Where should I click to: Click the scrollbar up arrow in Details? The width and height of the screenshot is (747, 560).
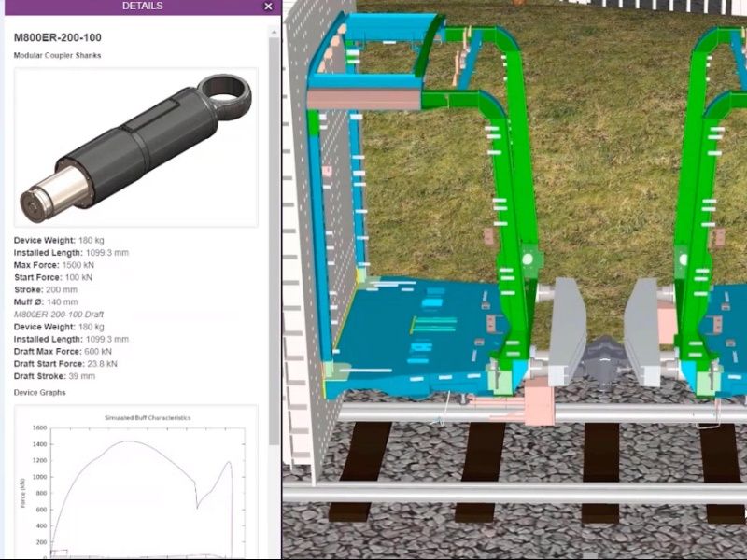pos(274,32)
